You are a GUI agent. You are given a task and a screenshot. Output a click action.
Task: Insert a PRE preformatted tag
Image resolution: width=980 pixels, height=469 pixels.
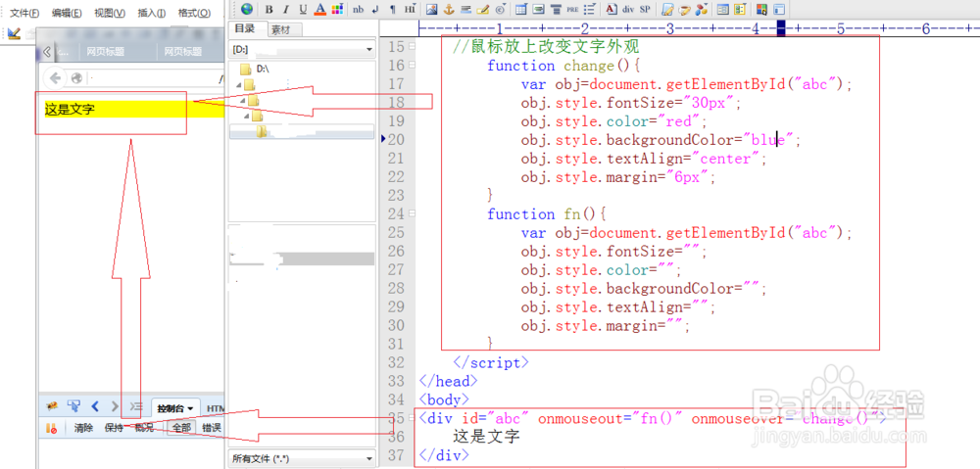point(572,9)
